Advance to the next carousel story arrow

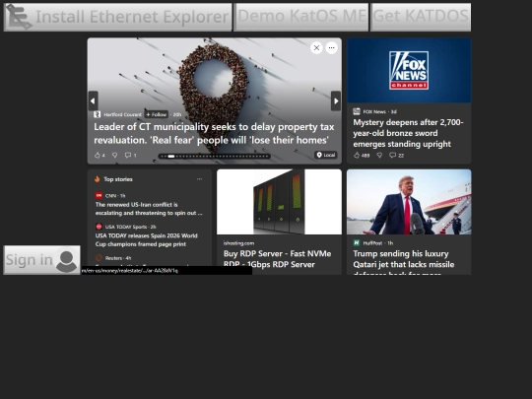[336, 100]
